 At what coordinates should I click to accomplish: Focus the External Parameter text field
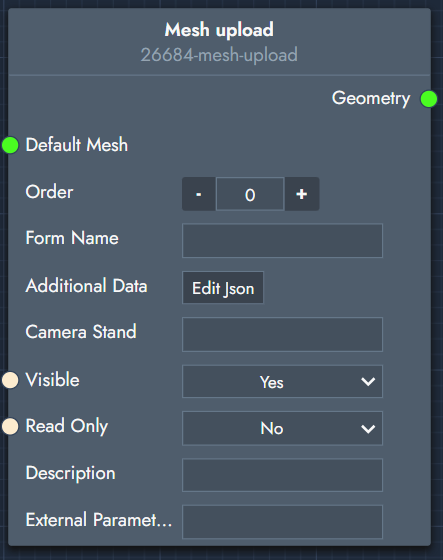(282, 522)
